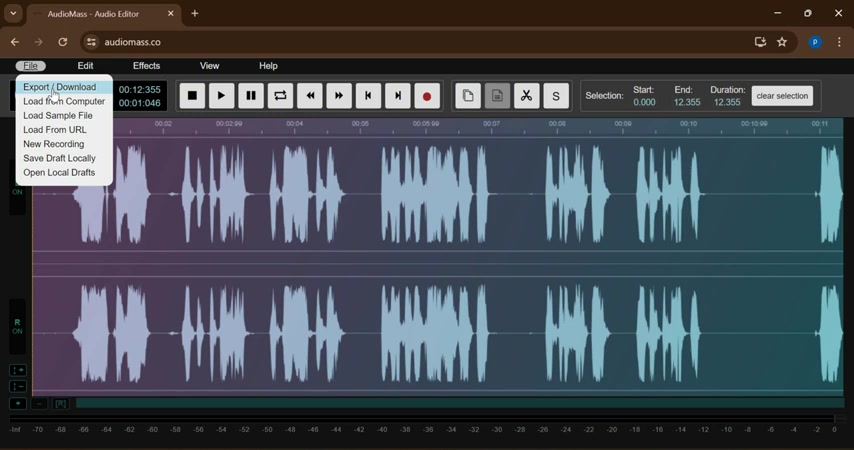
Task: Click the horizontal zoom in plus button
Action: 18,404
